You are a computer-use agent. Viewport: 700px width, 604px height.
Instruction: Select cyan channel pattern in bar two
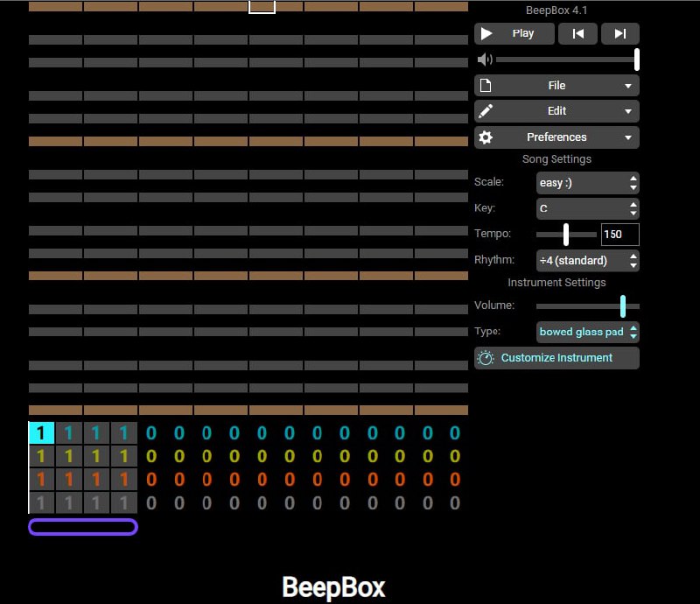(x=69, y=432)
